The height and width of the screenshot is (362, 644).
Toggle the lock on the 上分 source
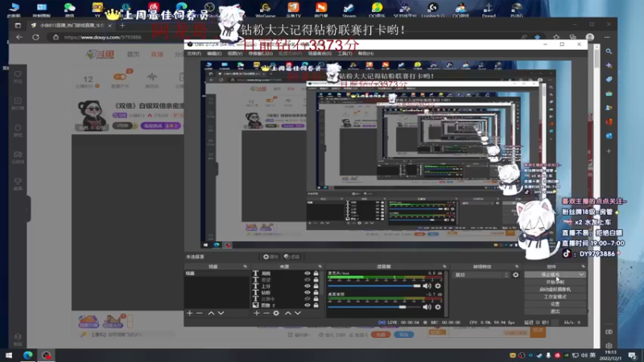click(316, 286)
